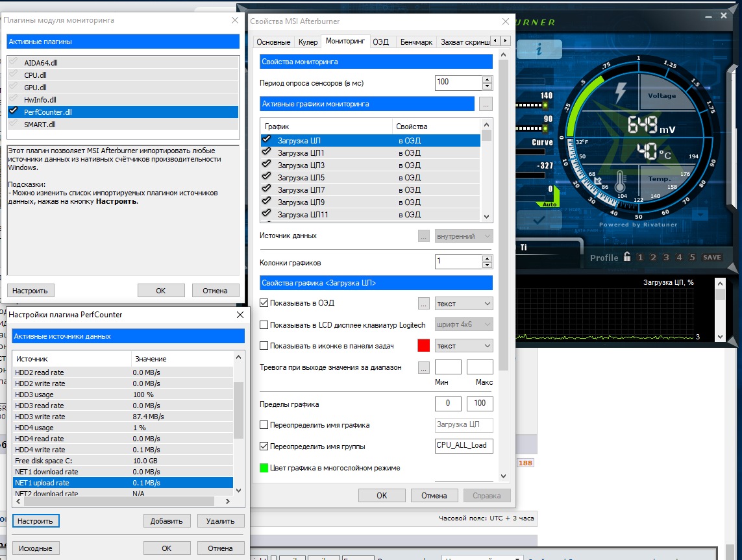The image size is (742, 560).
Task: Open ellipsis button for alarm range settings
Action: click(423, 367)
